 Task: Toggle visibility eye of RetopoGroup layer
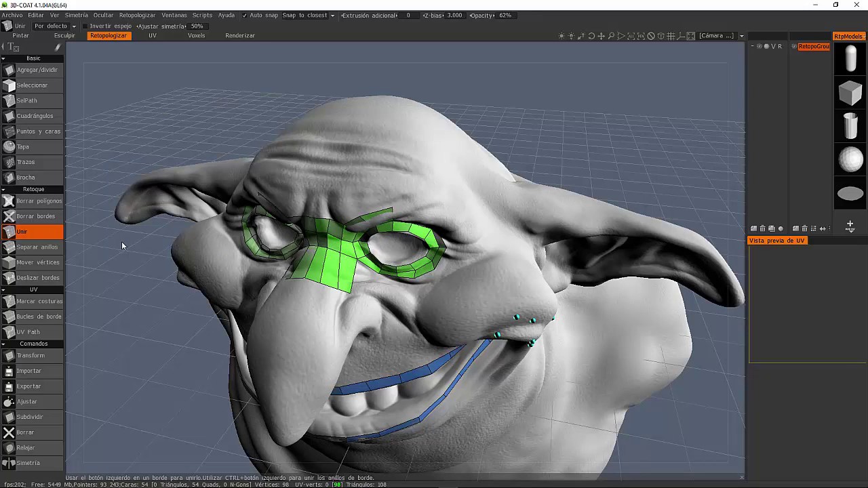coord(794,46)
